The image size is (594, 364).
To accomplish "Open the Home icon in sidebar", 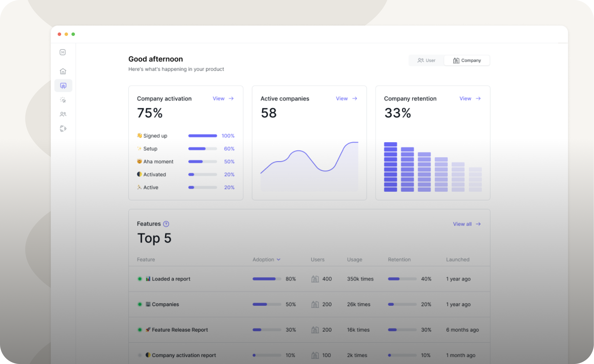I will (x=63, y=71).
